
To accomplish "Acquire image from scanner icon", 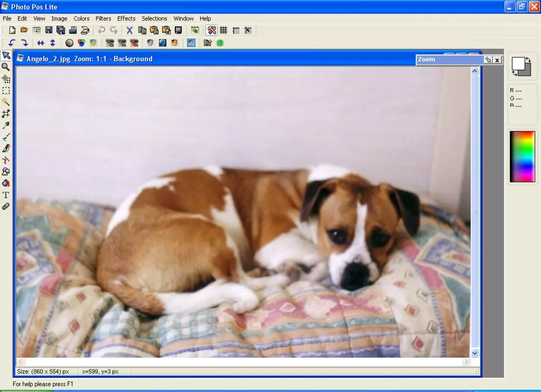I will coord(85,30).
